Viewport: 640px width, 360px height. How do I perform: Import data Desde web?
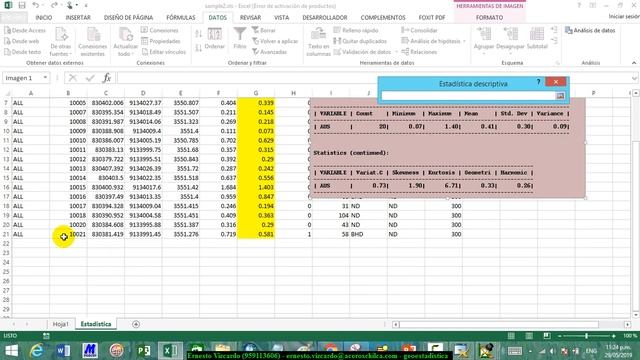[x=22, y=41]
